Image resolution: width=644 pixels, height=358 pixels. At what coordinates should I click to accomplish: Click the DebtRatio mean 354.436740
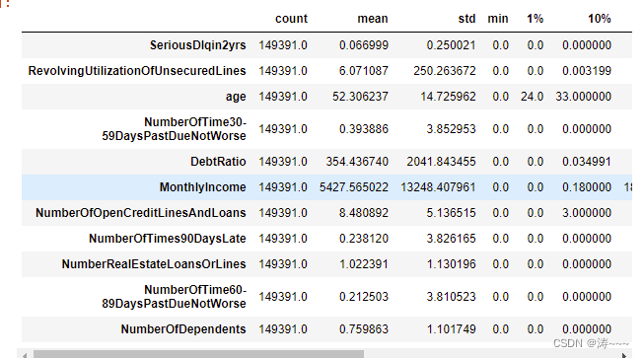357,162
